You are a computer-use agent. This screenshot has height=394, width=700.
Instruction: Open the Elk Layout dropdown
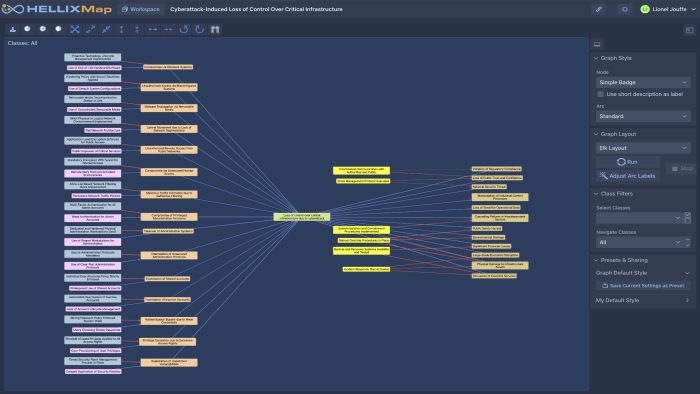[x=643, y=148]
